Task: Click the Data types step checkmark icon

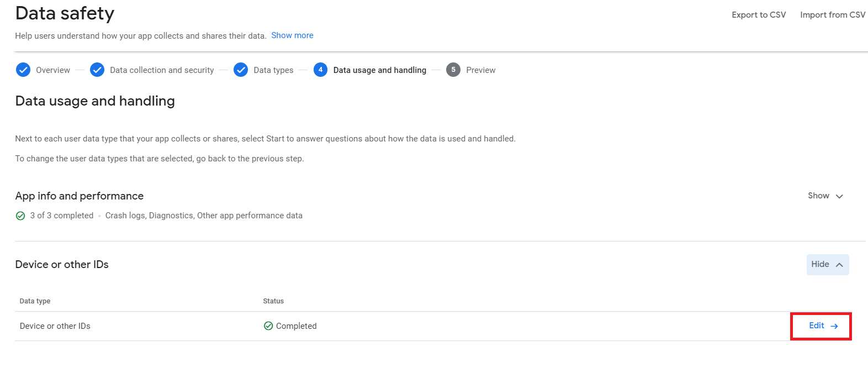Action: point(241,70)
